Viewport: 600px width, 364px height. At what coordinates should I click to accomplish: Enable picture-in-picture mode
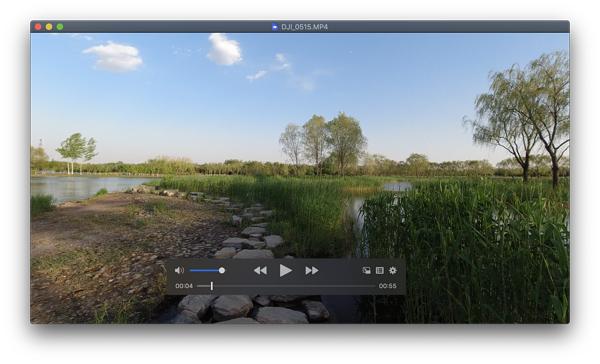tap(366, 271)
